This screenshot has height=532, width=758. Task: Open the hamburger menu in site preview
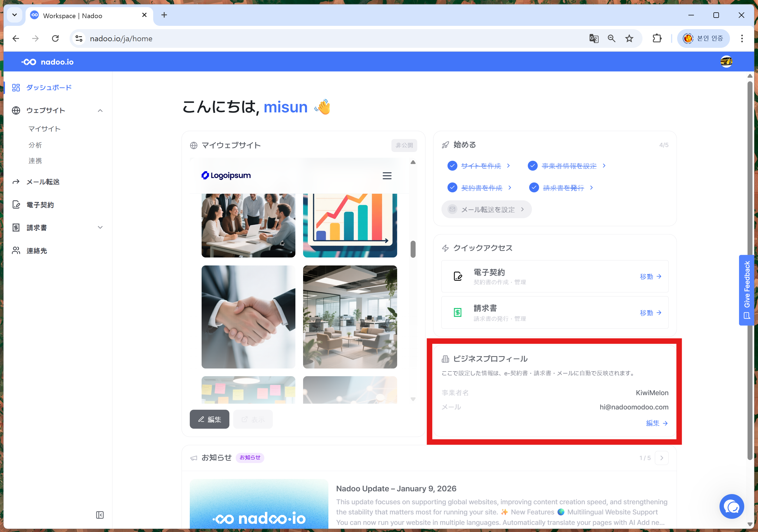(387, 176)
